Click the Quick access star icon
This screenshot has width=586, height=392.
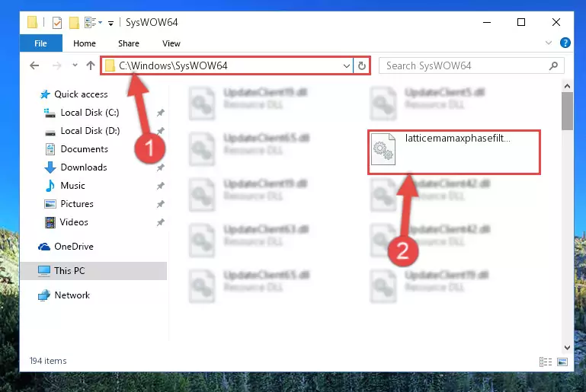pos(45,94)
